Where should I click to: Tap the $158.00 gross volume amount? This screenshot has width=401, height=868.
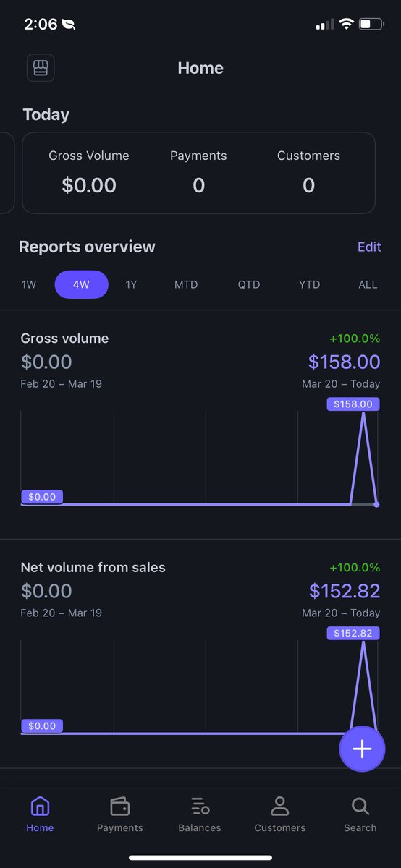(344, 362)
